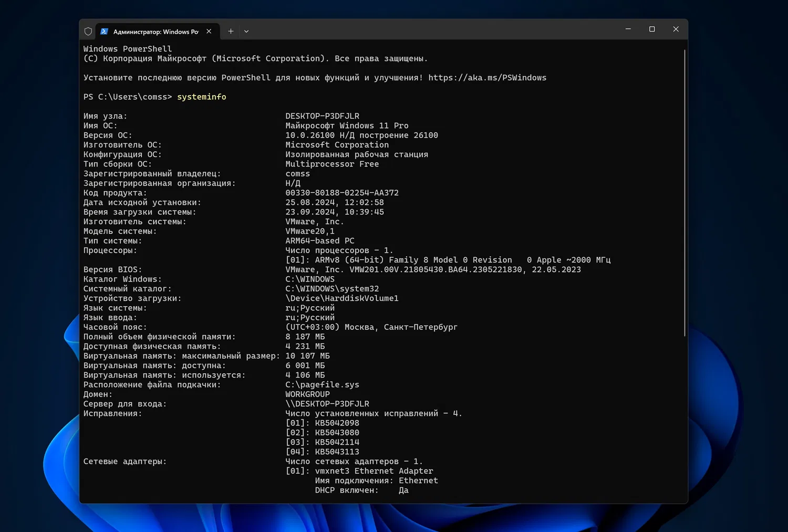The image size is (788, 532).
Task: Click the Microsoft Corporation manufacturer value
Action: 337,145
